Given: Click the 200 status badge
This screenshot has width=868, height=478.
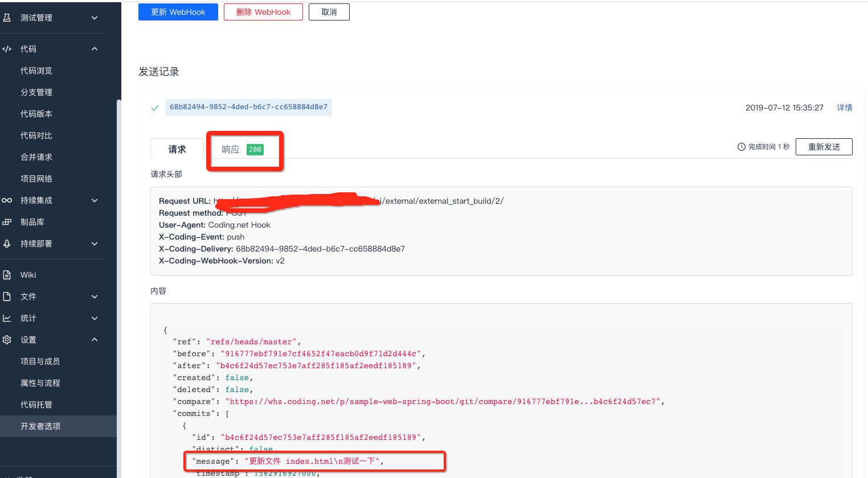Looking at the screenshot, I should (x=255, y=150).
